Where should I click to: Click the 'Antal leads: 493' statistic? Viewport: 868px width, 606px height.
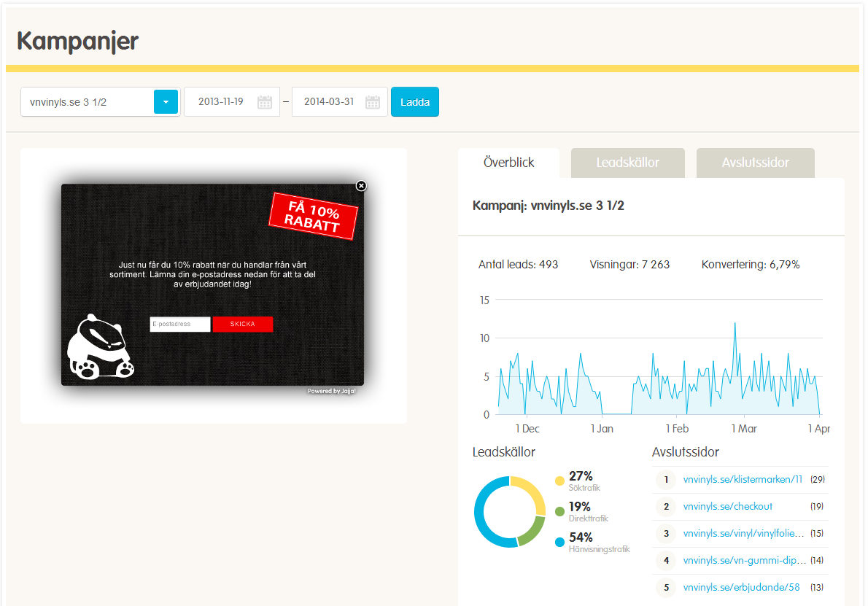(x=518, y=265)
